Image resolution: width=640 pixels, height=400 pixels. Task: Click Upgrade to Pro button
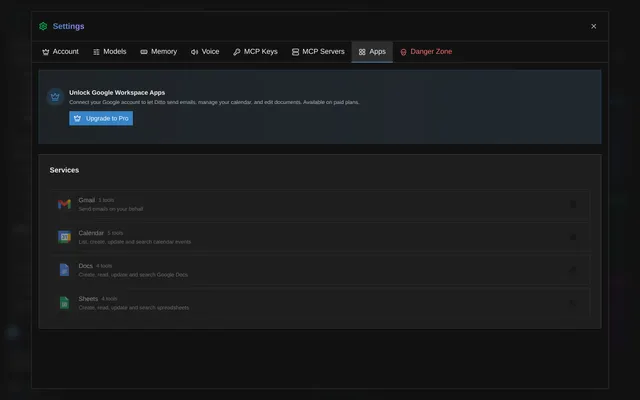point(101,118)
